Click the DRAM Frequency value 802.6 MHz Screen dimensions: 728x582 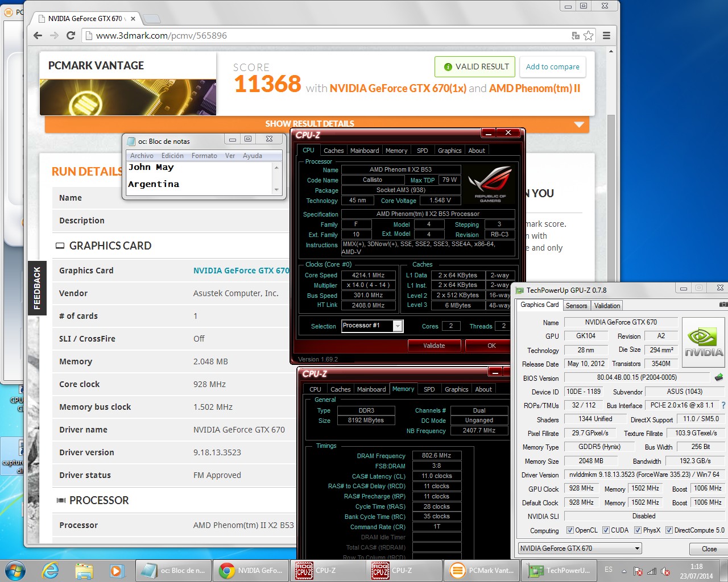pos(436,455)
